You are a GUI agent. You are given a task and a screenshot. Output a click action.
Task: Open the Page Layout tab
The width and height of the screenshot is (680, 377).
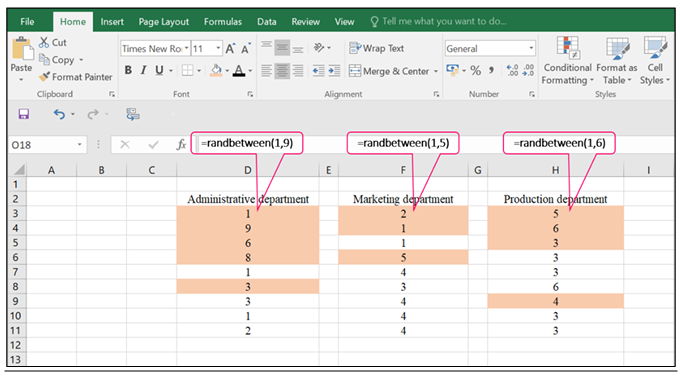click(x=163, y=22)
